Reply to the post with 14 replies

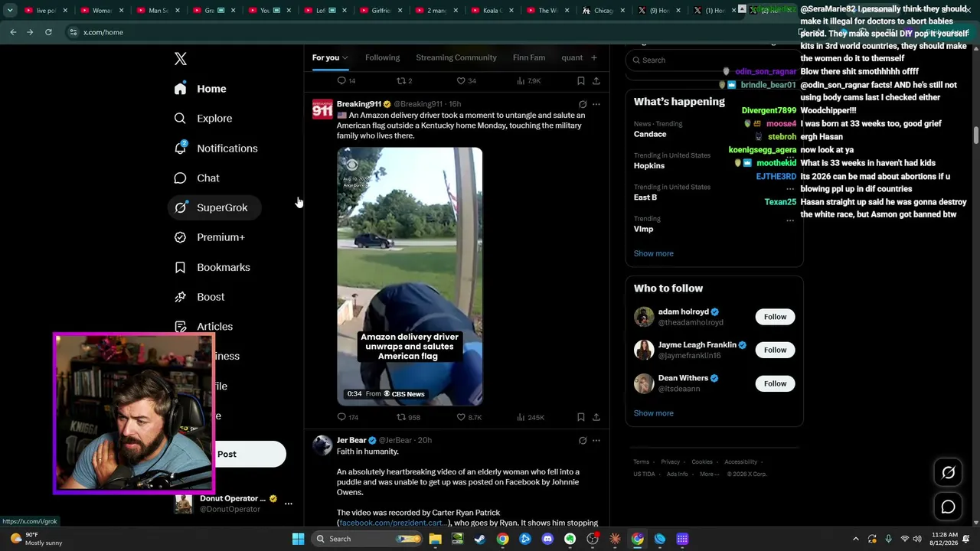pyautogui.click(x=346, y=80)
